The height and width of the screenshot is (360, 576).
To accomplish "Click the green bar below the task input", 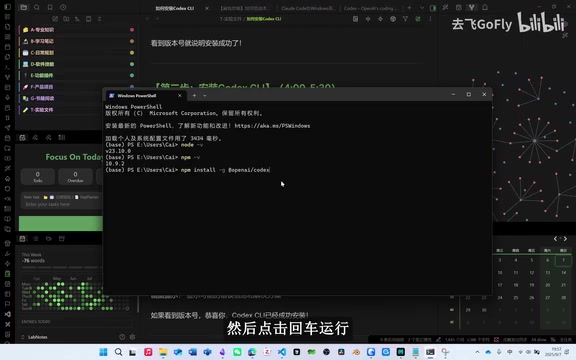I will (61, 223).
